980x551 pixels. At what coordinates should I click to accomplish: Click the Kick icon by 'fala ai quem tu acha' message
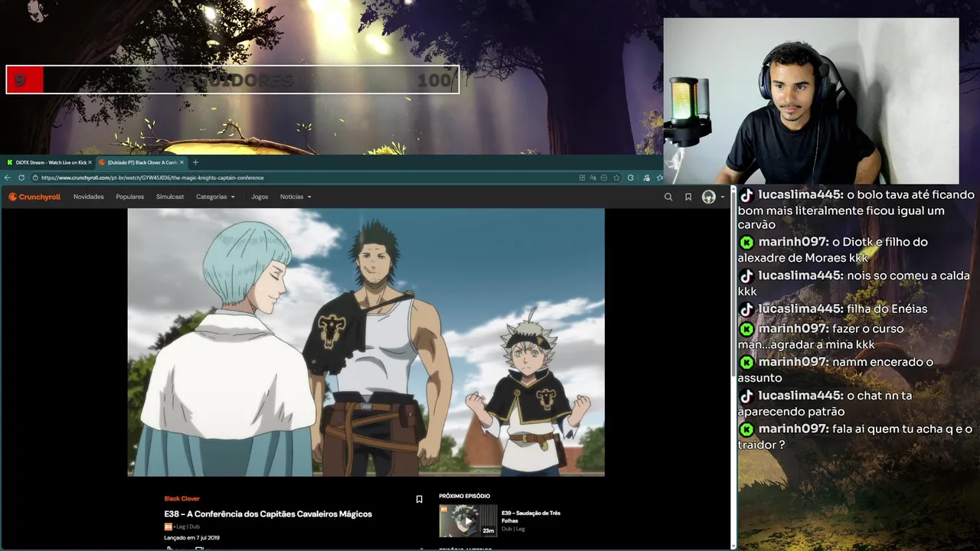[746, 429]
